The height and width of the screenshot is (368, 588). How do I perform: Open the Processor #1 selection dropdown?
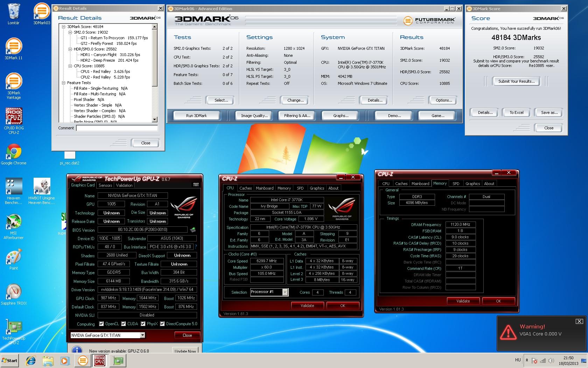[x=285, y=292]
